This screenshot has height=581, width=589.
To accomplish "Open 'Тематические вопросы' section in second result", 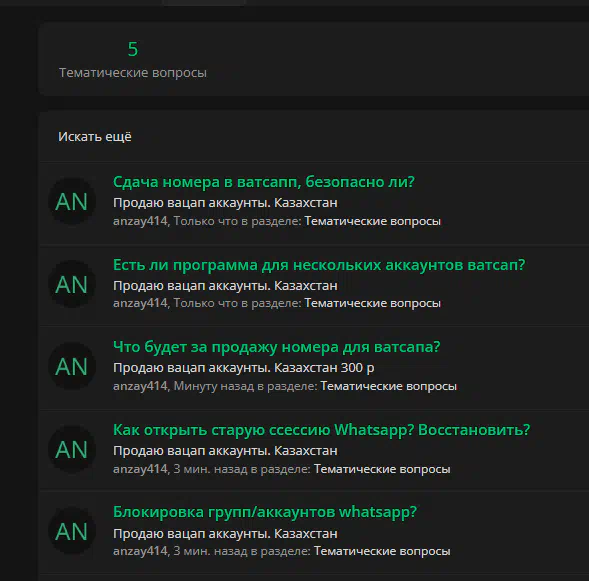I will click(x=372, y=303).
